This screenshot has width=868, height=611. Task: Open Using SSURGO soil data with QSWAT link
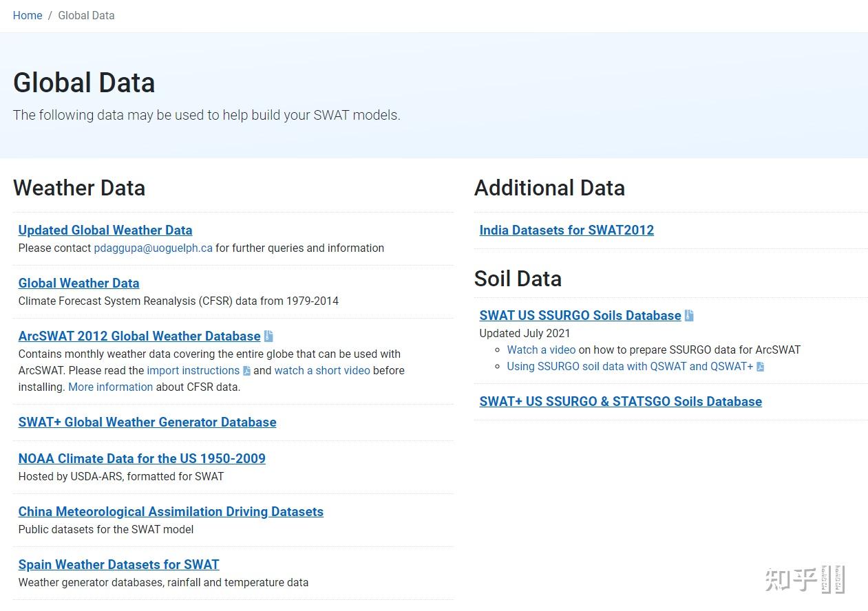tap(630, 366)
